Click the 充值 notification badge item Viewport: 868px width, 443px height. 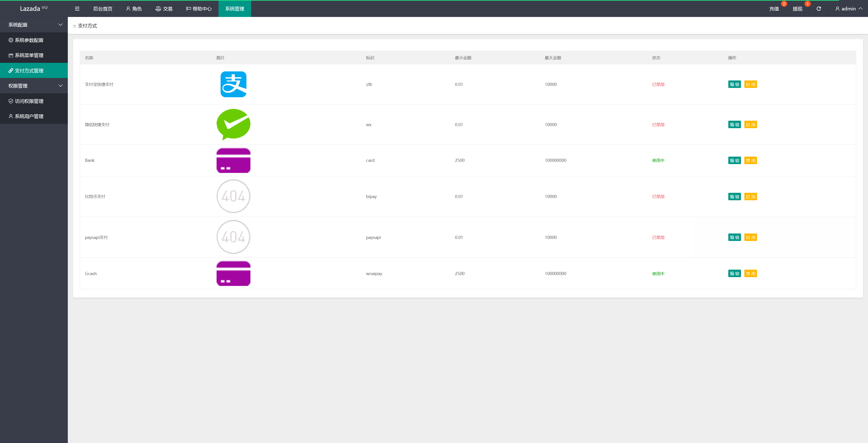click(x=774, y=9)
